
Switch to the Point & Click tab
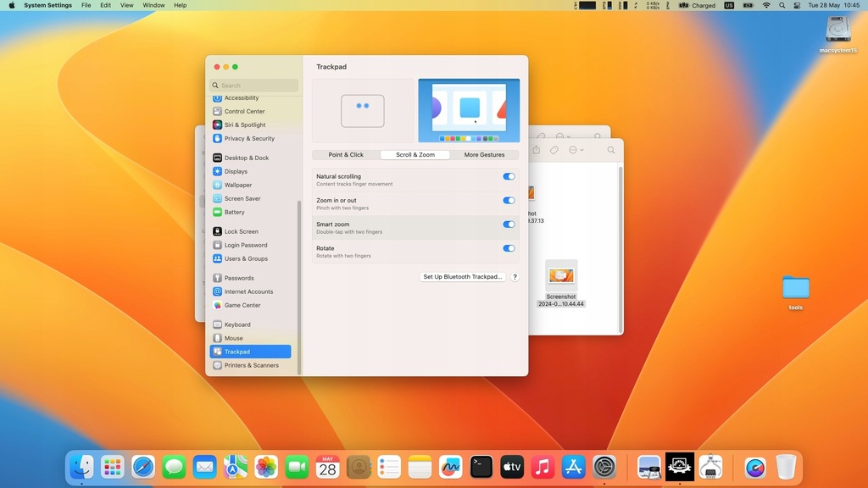[346, 155]
